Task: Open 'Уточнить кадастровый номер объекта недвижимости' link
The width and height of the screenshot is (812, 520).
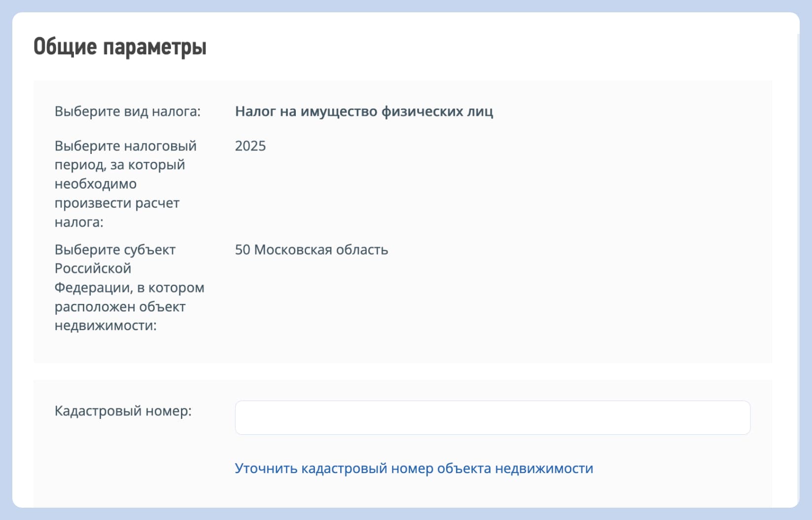Action: (x=414, y=469)
